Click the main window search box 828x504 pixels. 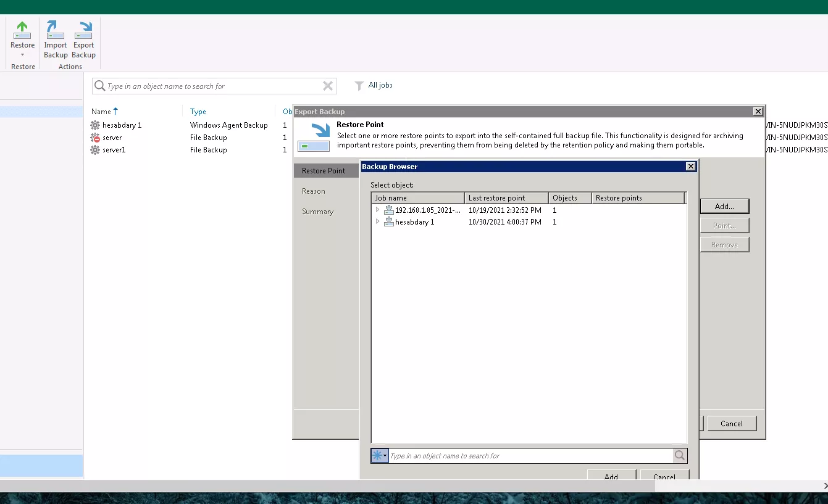coord(214,86)
